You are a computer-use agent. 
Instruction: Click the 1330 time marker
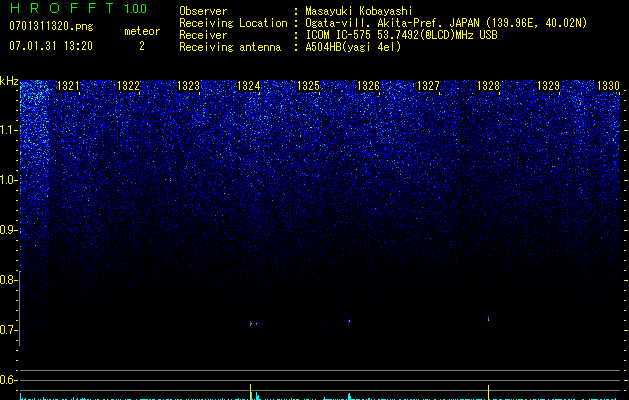(608, 86)
